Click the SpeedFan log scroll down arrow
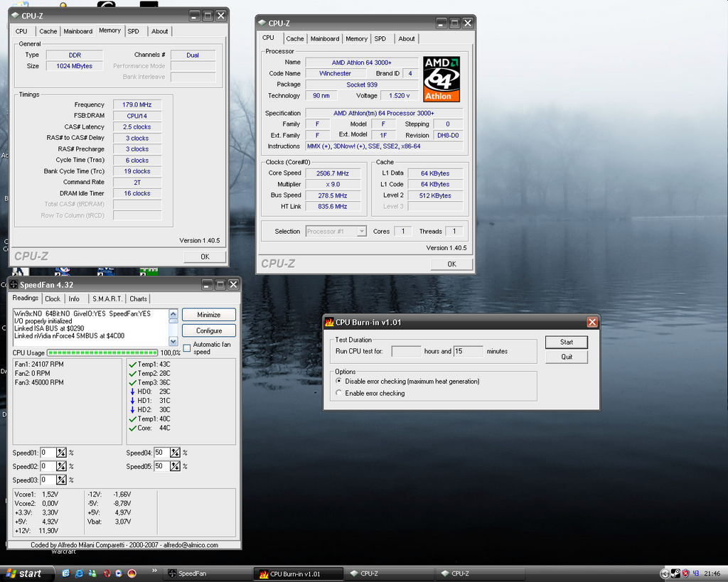Image resolution: width=728 pixels, height=582 pixels. click(x=173, y=342)
